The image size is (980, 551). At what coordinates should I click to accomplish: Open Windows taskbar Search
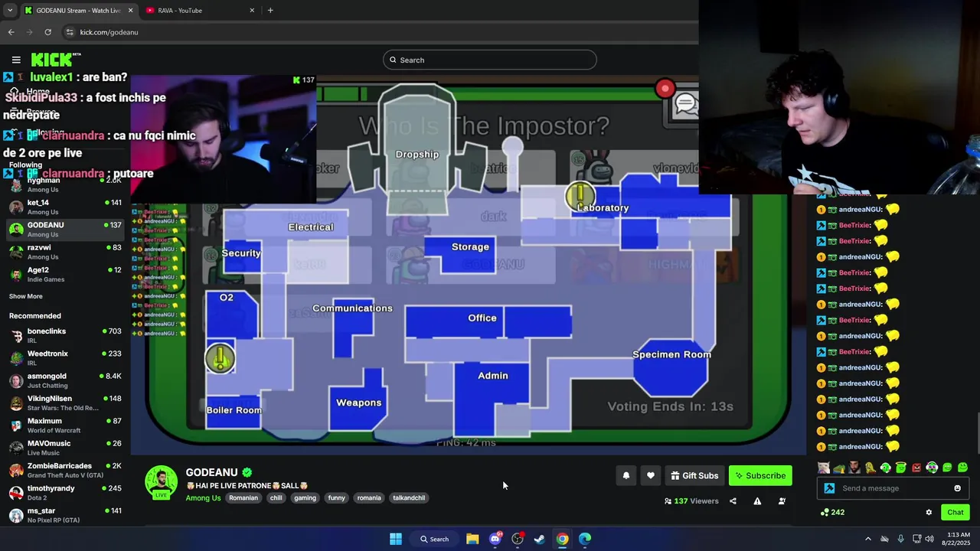434,539
